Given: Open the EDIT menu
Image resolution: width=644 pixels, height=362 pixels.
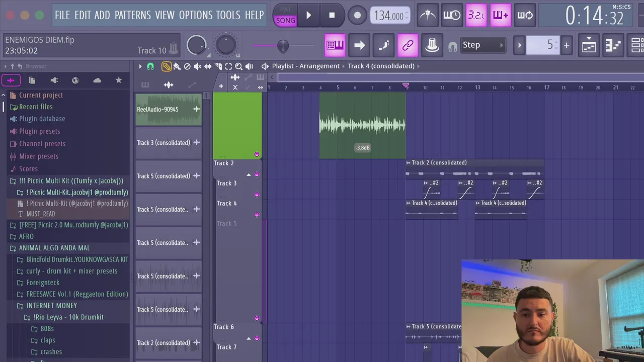Looking at the screenshot, I should point(83,16).
